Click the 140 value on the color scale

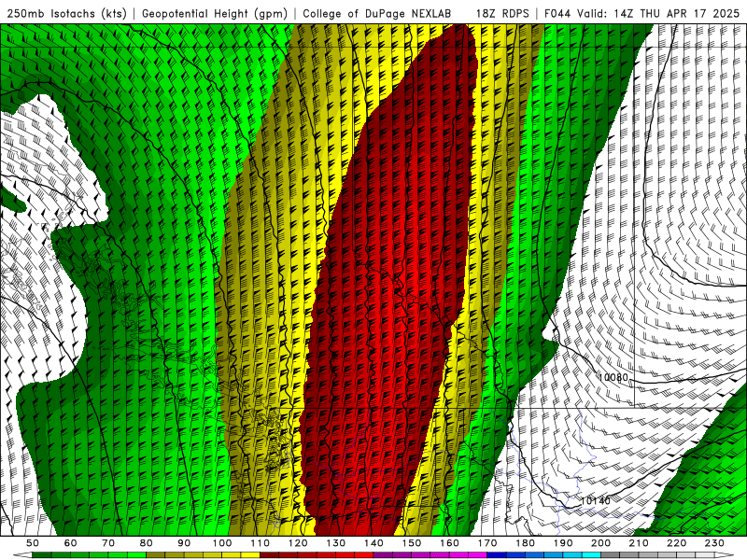(373, 543)
